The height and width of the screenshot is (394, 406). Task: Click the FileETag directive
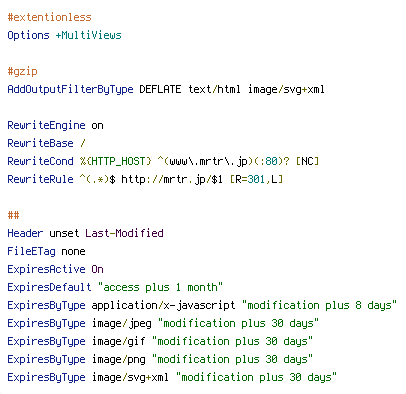pos(31,251)
